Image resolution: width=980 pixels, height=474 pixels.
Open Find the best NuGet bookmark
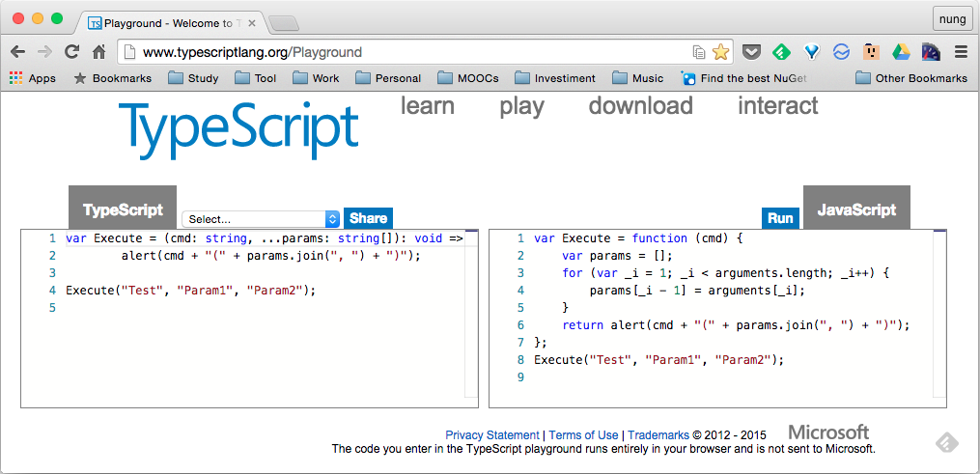pyautogui.click(x=744, y=78)
